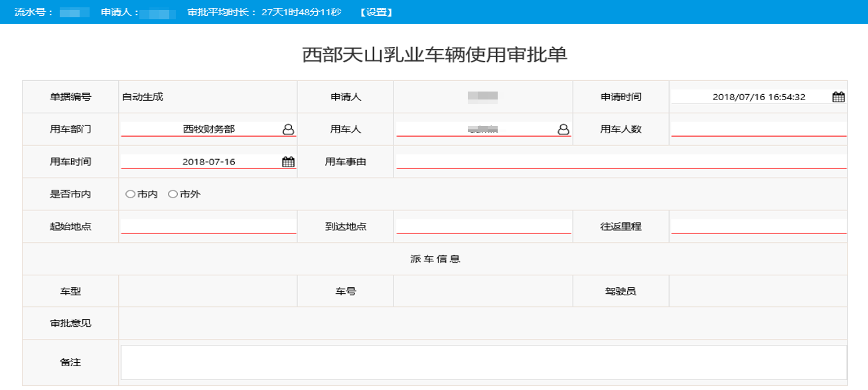
Task: Click the 流水号 label in header
Action: [x=34, y=13]
